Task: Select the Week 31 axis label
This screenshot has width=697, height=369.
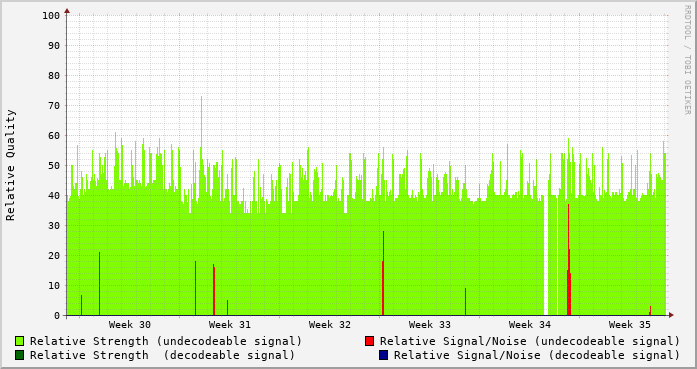Action: [x=230, y=325]
